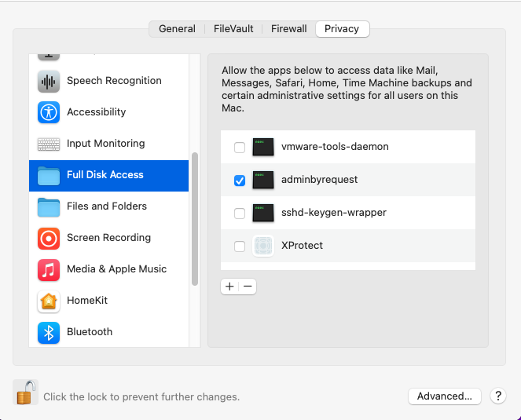This screenshot has height=420, width=521.
Task: Enable vmware-tools-daemon checkbox
Action: 240,147
